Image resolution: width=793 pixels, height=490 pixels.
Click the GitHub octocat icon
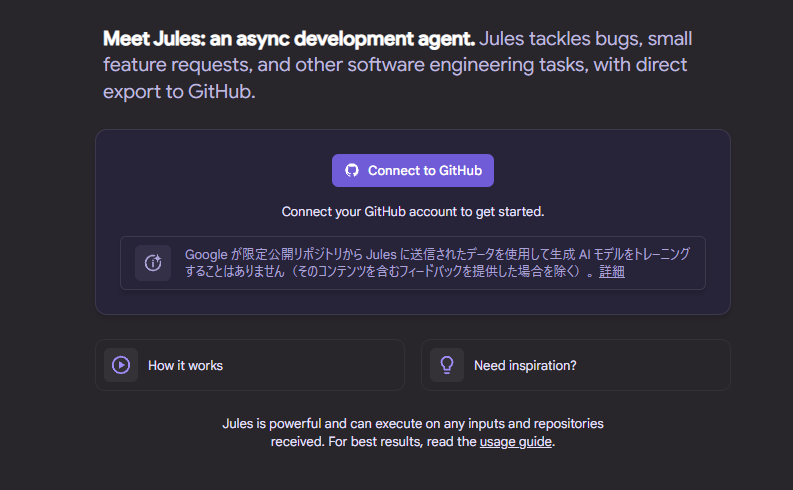[x=352, y=170]
